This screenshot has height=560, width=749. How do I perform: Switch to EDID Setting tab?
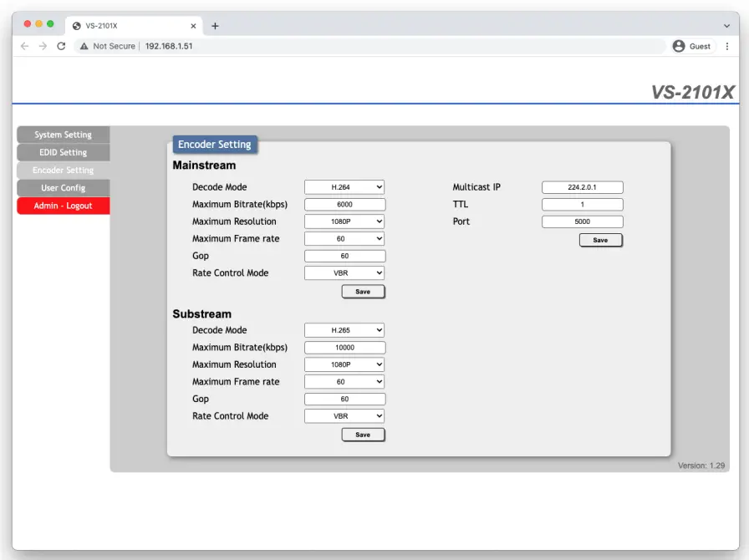click(64, 152)
